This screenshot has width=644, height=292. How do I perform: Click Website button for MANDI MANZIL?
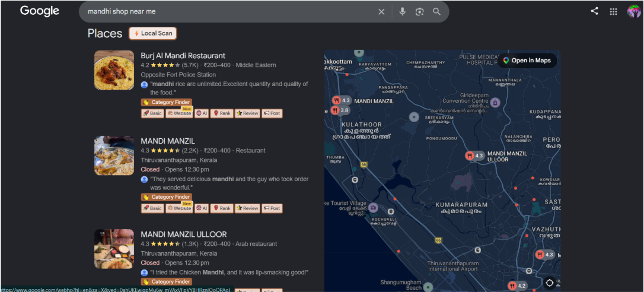tap(178, 208)
